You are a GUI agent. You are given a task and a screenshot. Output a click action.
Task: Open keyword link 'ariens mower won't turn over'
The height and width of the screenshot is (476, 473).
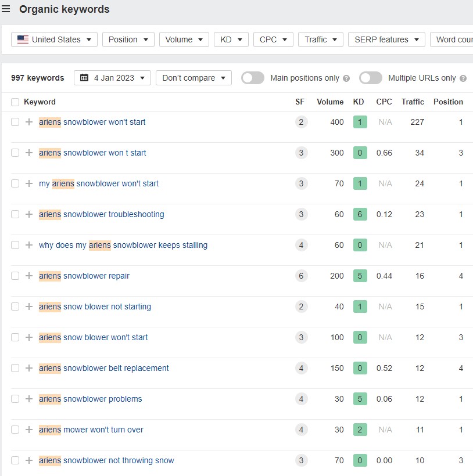(x=91, y=430)
